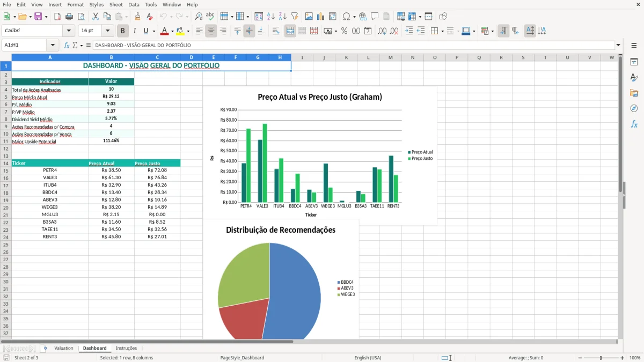Export directly as PDF icon
The height and width of the screenshot is (362, 644).
57,17
